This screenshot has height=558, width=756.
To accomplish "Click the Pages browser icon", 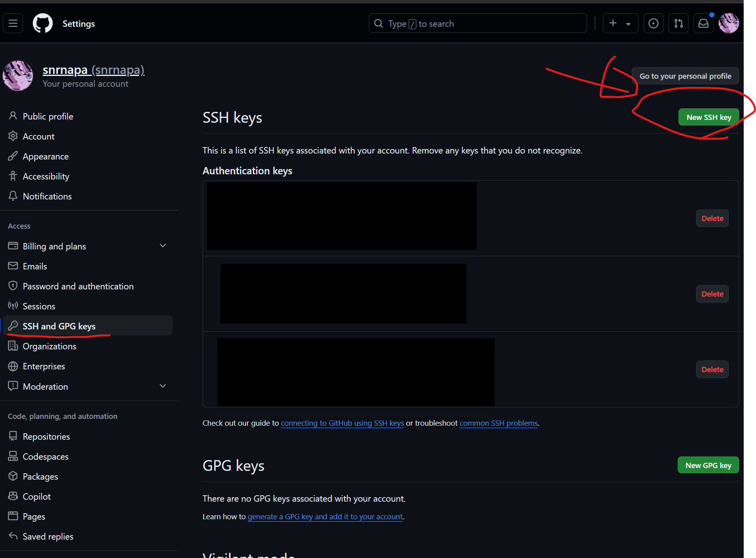I will (x=13, y=516).
